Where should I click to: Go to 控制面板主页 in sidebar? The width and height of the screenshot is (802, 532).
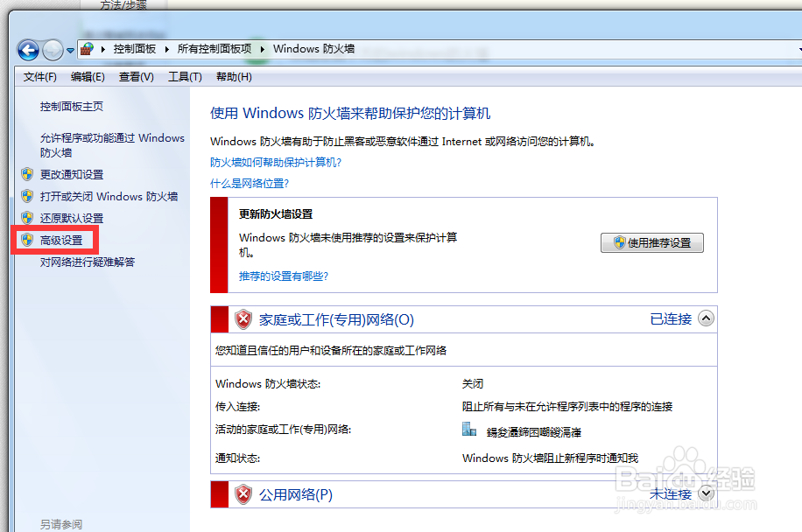point(72,106)
